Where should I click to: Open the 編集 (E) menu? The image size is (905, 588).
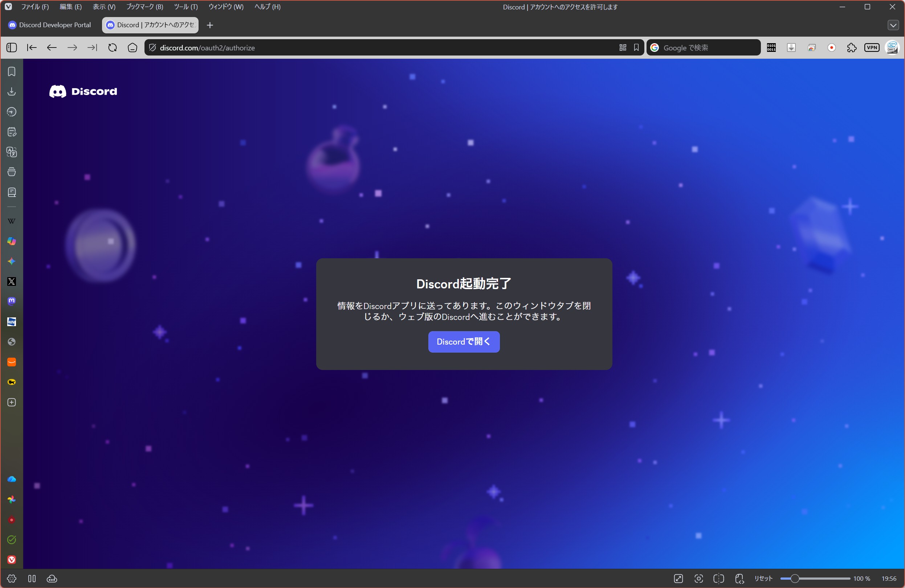(71, 7)
